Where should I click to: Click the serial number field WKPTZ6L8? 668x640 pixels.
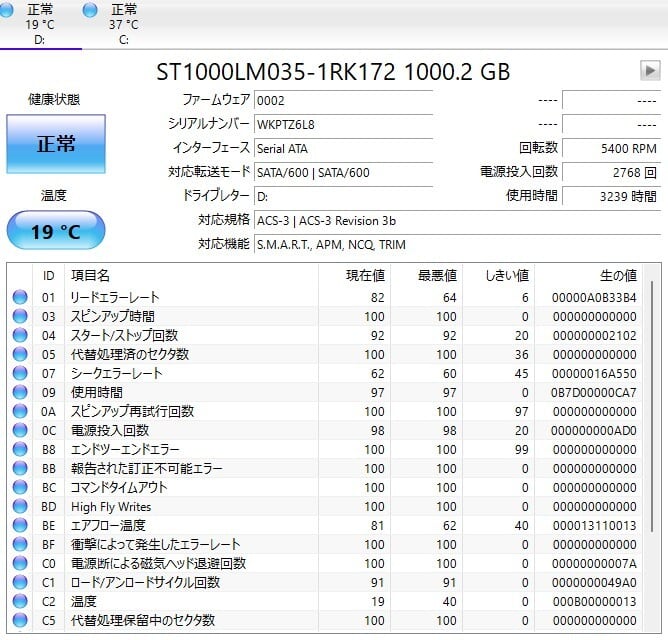[343, 124]
